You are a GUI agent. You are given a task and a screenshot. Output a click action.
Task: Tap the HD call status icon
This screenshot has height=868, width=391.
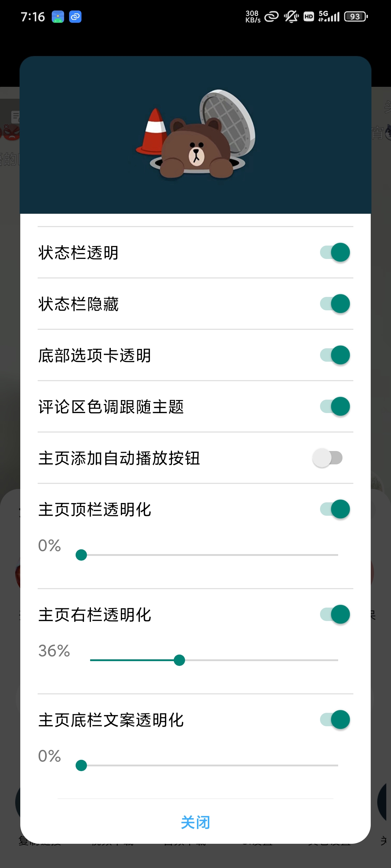click(x=308, y=17)
